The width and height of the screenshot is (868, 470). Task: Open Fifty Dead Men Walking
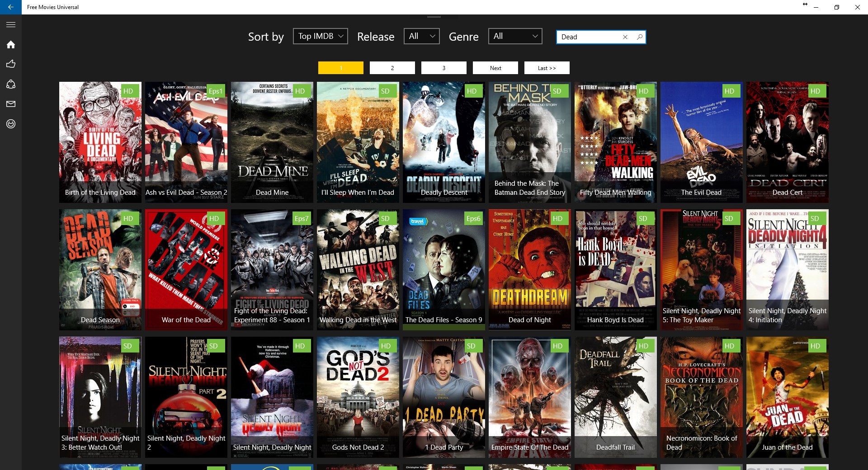(x=616, y=142)
